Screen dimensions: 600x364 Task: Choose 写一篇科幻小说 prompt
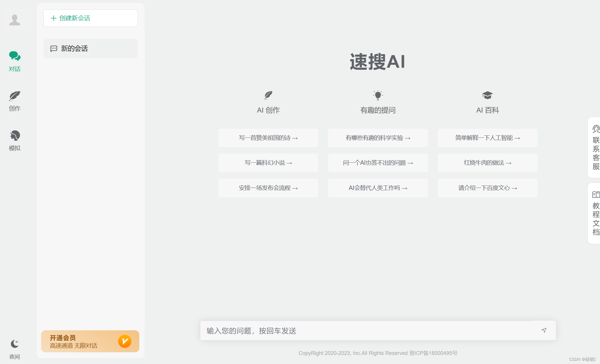268,163
